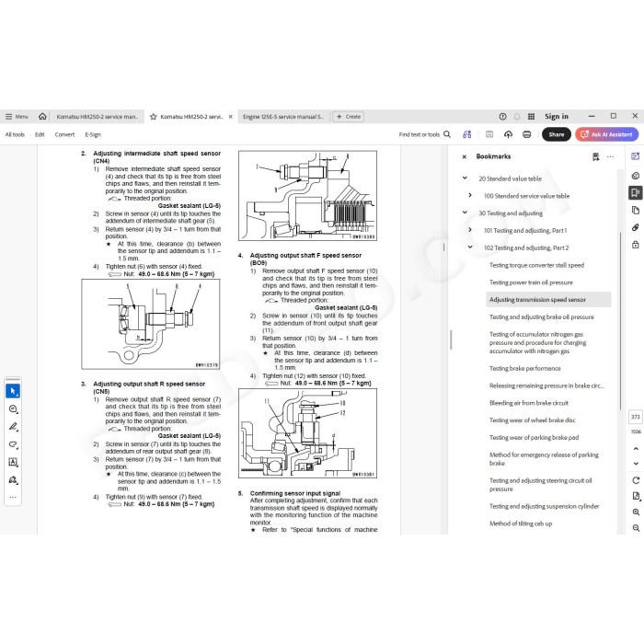The image size is (644, 644).
Task: Pick the Highlight pen tool
Action: point(13,426)
